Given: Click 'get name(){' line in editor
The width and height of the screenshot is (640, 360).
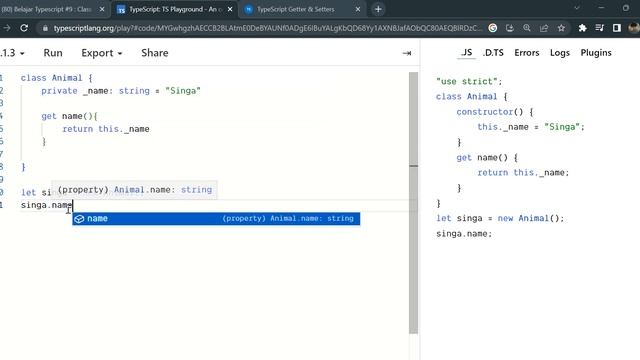Looking at the screenshot, I should (x=69, y=116).
